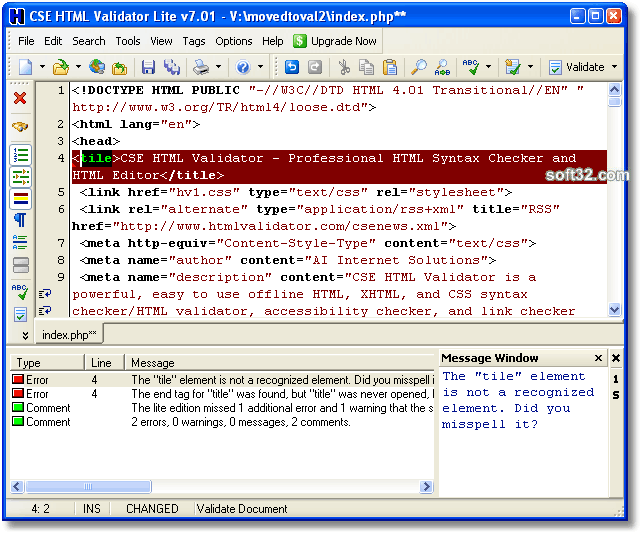
Task: Click the handshake icon in sidebar
Action: (x=20, y=126)
